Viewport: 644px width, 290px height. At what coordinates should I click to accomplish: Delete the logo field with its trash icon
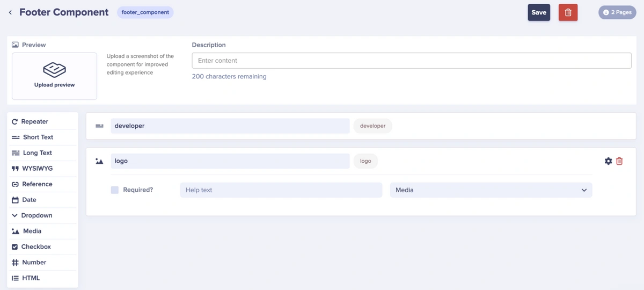(x=619, y=161)
